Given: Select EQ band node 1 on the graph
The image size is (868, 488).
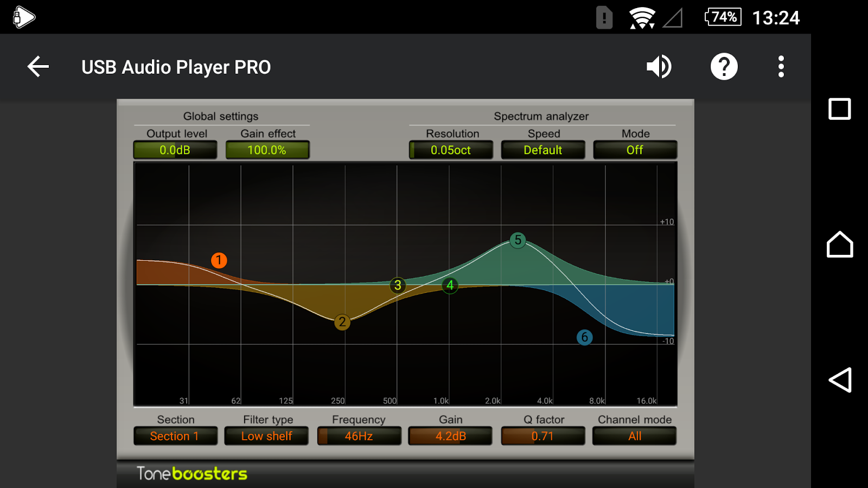Looking at the screenshot, I should tap(219, 260).
